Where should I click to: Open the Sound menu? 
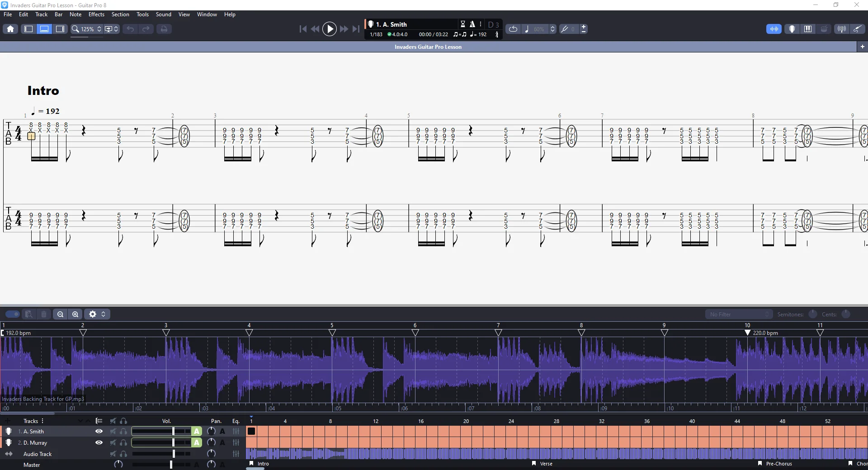click(x=164, y=14)
